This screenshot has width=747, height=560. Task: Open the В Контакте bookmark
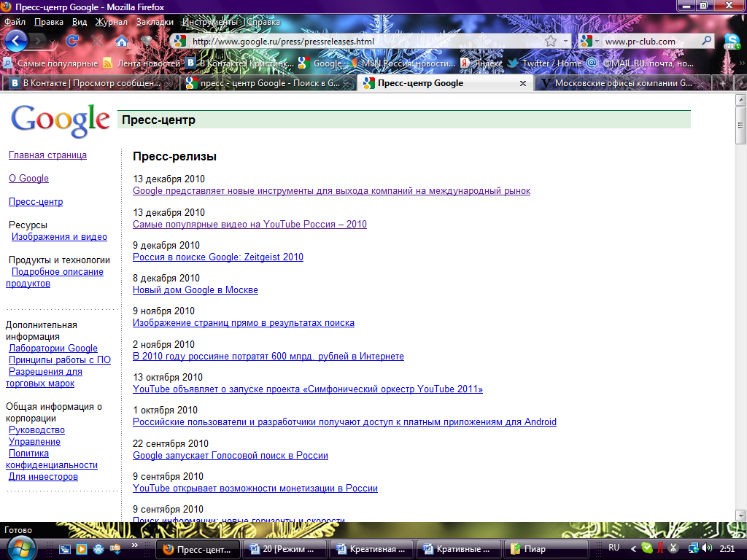click(x=240, y=63)
